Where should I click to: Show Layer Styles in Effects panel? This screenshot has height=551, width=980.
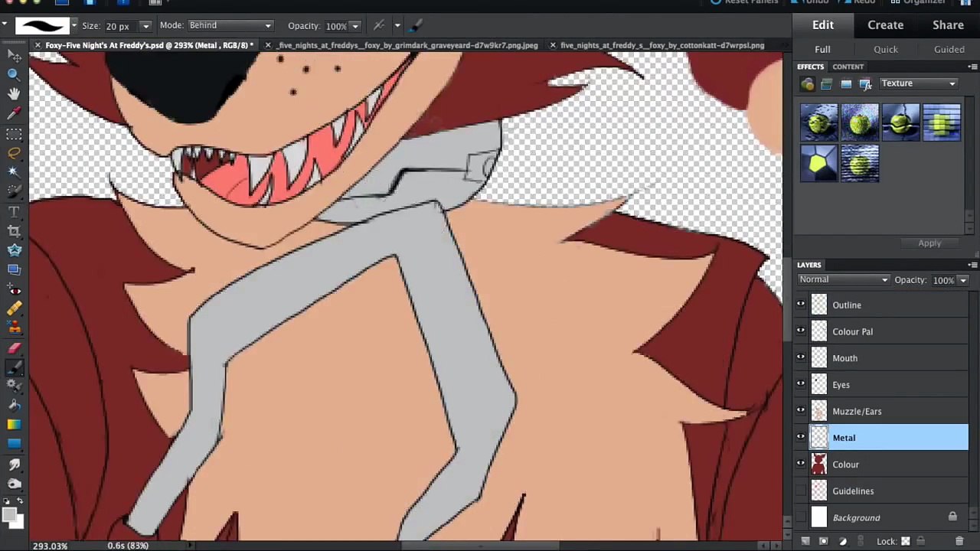827,84
